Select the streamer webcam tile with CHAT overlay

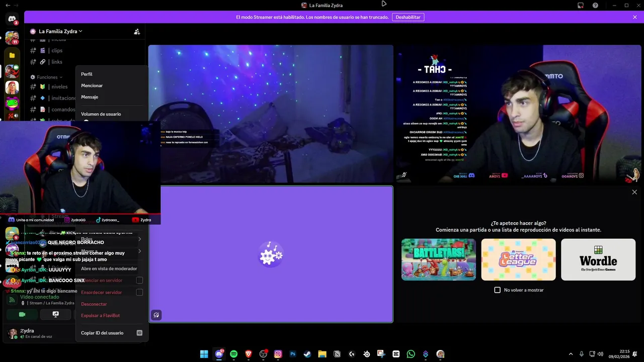519,114
